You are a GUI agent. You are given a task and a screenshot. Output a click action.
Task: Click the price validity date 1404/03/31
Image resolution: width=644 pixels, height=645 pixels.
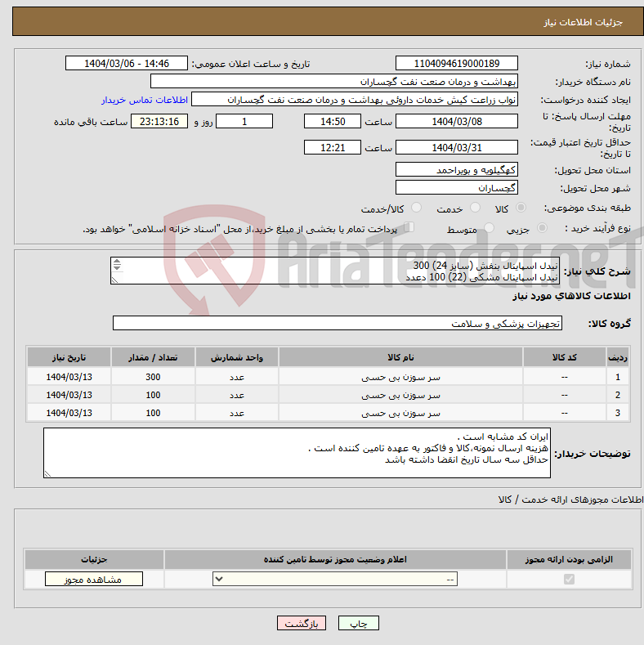457,147
